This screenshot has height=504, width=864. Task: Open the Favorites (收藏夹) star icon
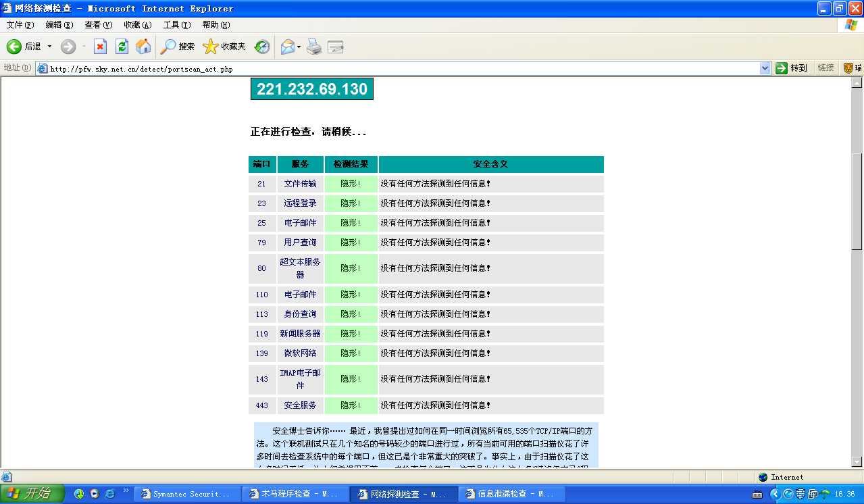pyautogui.click(x=224, y=47)
